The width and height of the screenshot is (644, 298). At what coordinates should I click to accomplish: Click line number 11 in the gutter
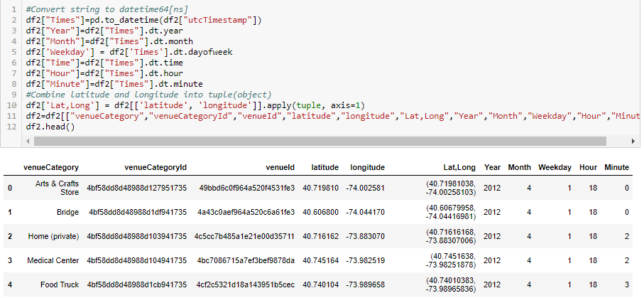pyautogui.click(x=12, y=116)
